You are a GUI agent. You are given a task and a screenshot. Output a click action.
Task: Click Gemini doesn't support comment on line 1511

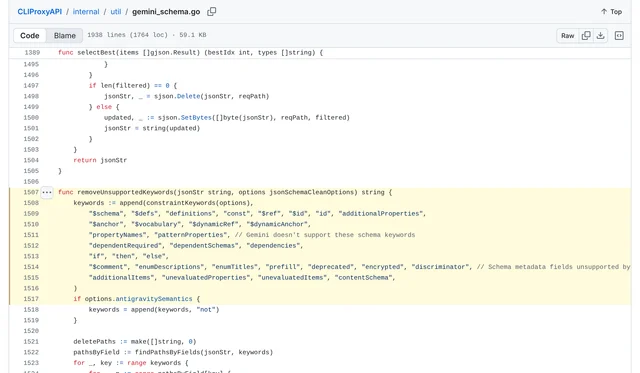pos(325,235)
